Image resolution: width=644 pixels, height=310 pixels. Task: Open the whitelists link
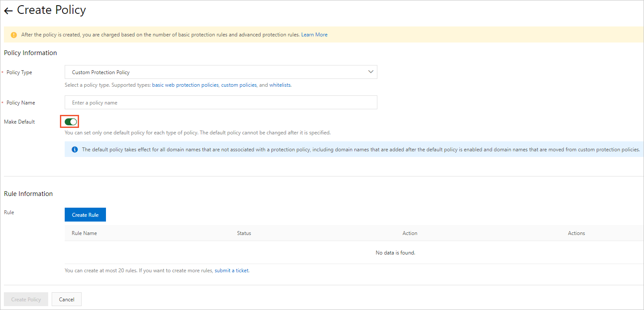point(280,85)
